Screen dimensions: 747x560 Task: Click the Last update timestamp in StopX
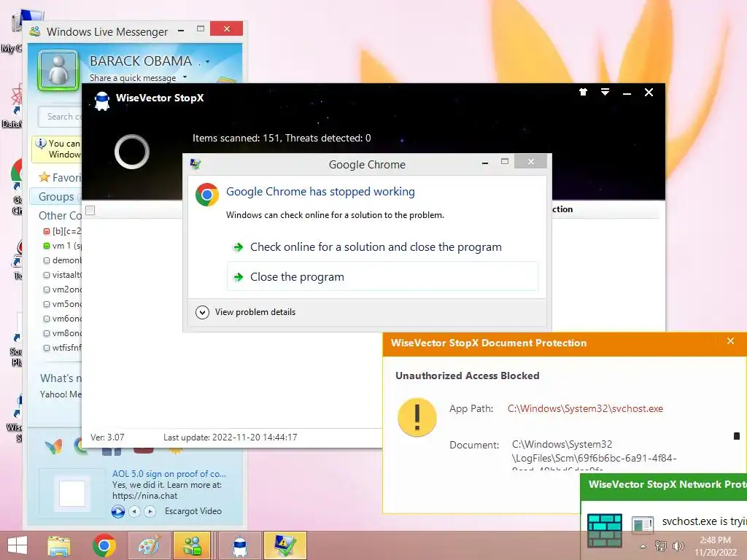tap(230, 437)
